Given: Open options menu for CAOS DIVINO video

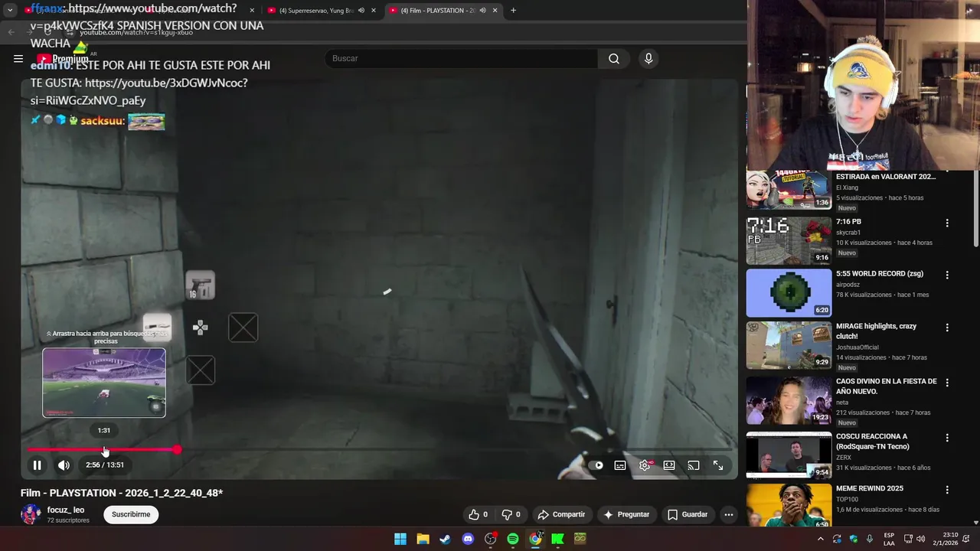Looking at the screenshot, I should click(x=947, y=383).
